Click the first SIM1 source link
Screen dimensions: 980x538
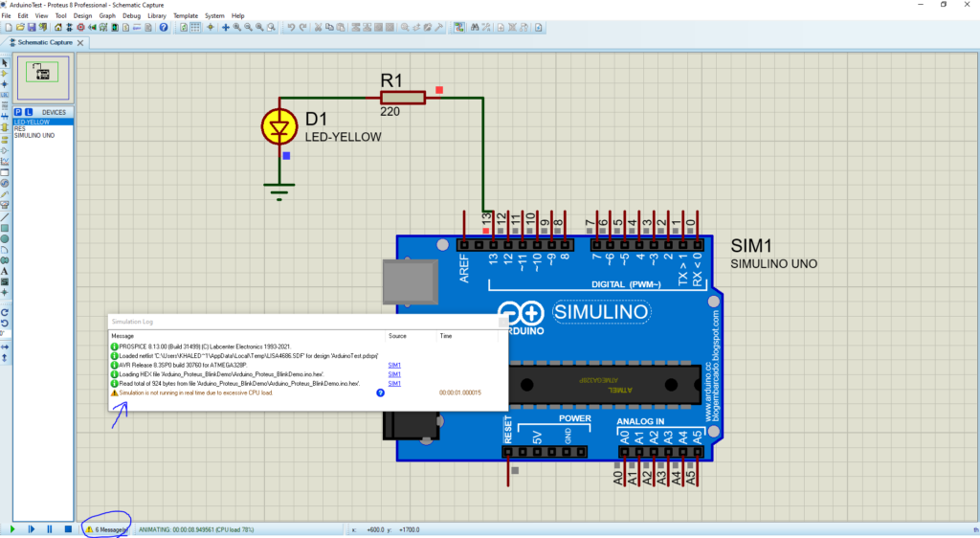pyautogui.click(x=393, y=365)
